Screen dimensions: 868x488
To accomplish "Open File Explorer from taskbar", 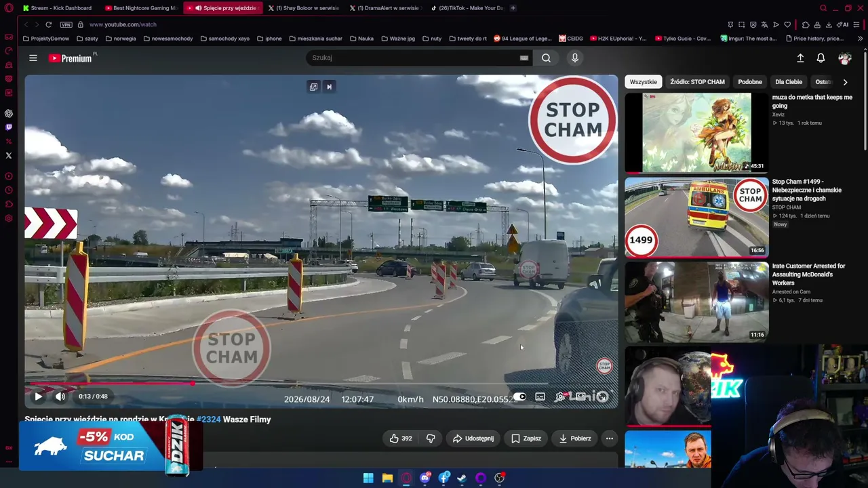I will pyautogui.click(x=387, y=478).
